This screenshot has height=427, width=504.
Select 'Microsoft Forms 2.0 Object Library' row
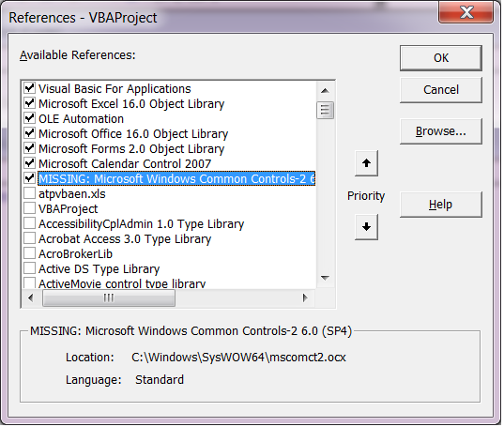[131, 149]
